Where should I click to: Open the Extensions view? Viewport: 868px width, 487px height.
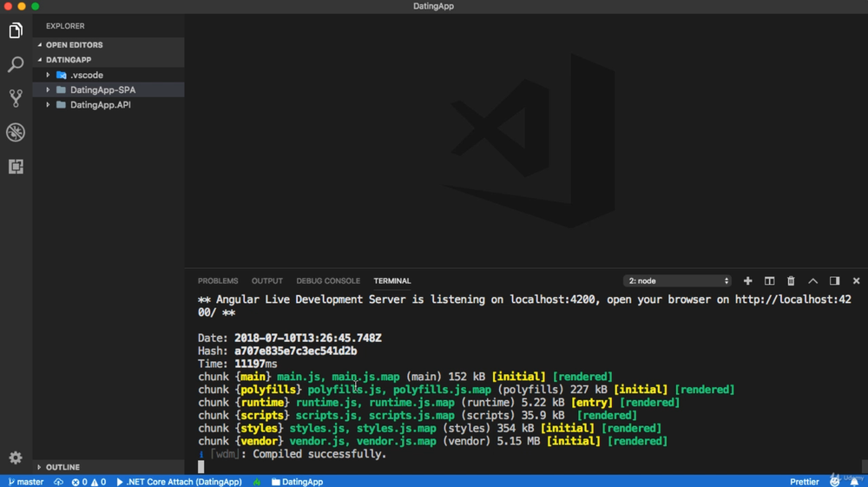(x=16, y=166)
